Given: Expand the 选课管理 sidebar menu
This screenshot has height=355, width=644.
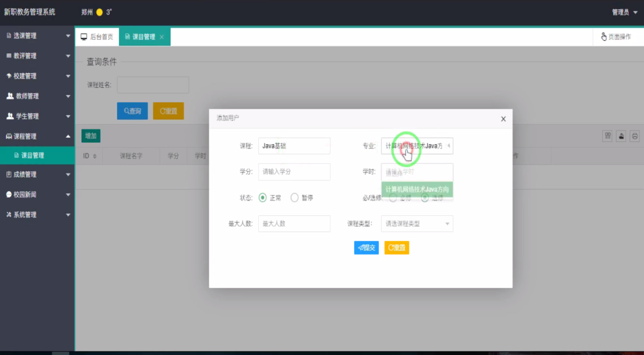Looking at the screenshot, I should click(x=37, y=36).
